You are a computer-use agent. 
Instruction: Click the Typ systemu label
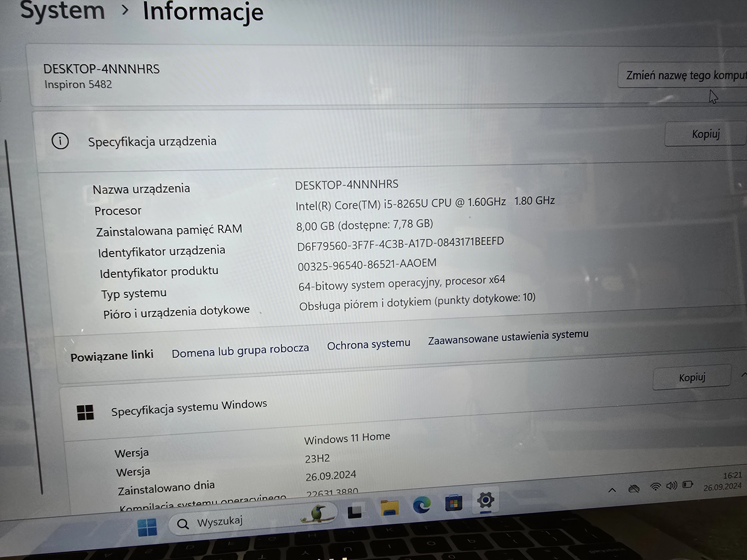[x=134, y=294]
